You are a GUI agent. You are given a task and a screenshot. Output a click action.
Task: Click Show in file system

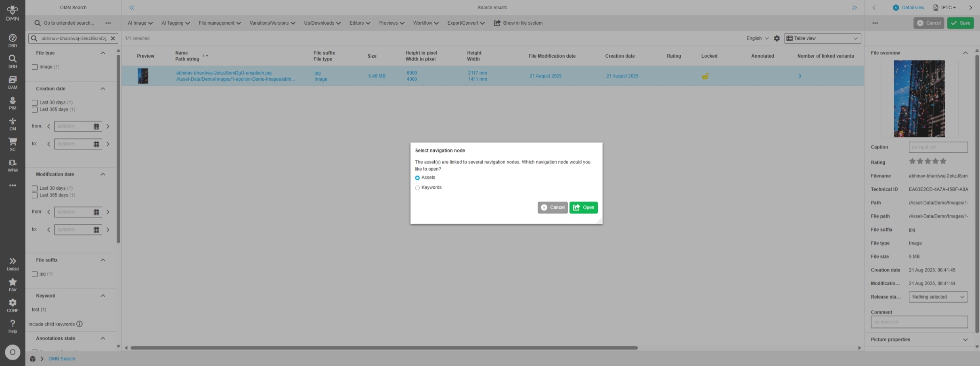click(x=518, y=23)
